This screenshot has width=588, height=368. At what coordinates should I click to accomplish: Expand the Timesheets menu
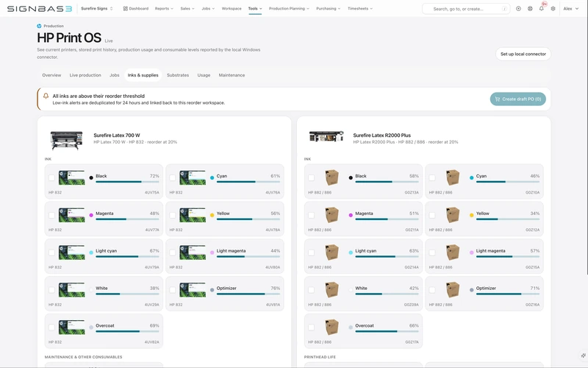click(360, 9)
